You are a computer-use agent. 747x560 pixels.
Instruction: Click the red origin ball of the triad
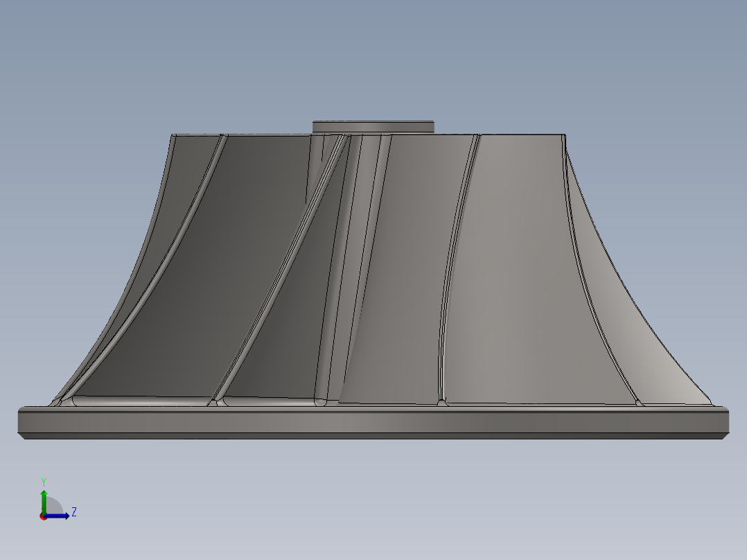pyautogui.click(x=43, y=516)
